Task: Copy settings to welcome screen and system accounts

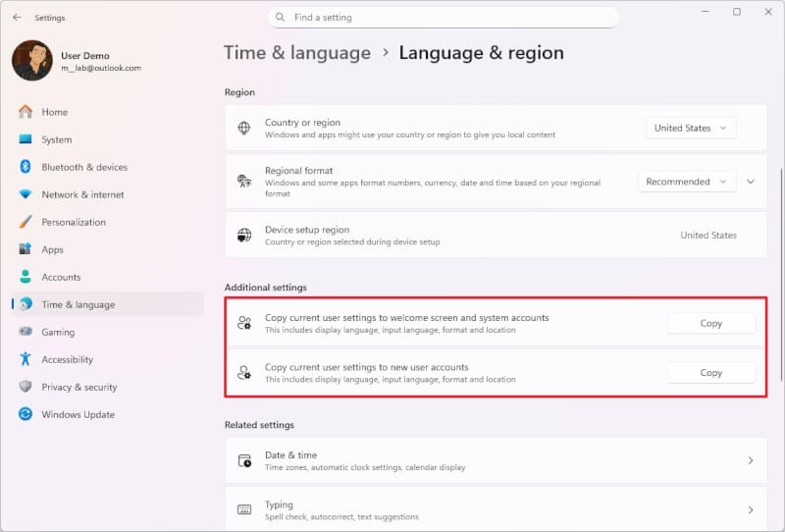Action: click(x=710, y=323)
